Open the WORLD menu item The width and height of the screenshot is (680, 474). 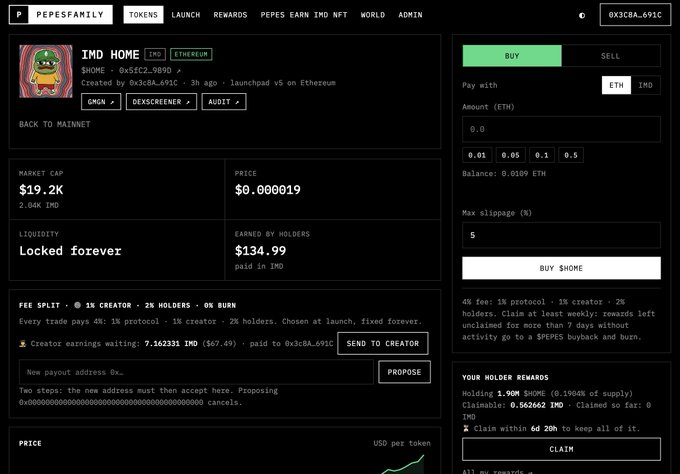(373, 15)
